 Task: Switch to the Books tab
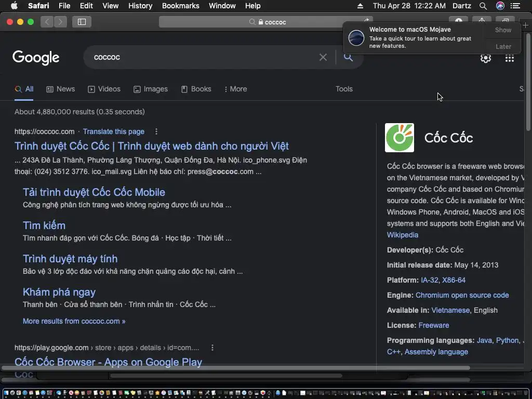[x=196, y=89]
